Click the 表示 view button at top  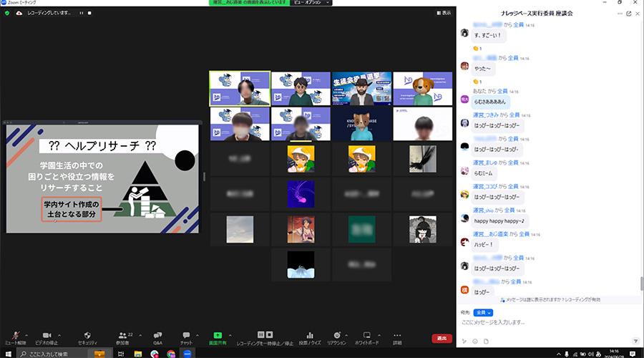click(x=444, y=13)
